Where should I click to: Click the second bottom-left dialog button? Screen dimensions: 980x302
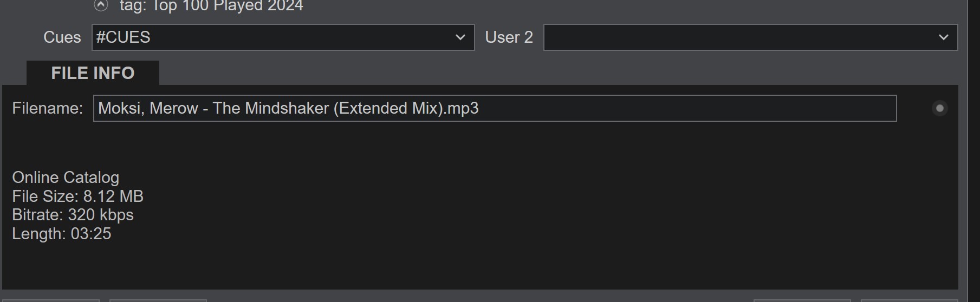158,300
